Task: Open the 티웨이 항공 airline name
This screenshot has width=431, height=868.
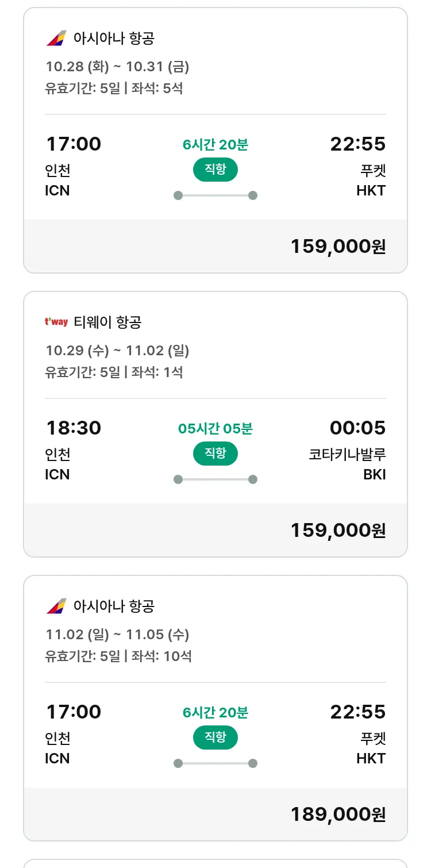Action: click(x=107, y=322)
